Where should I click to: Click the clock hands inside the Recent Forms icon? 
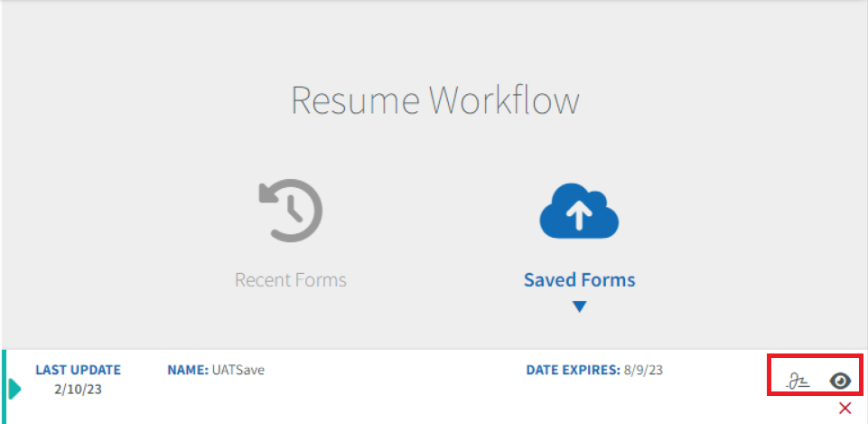click(x=294, y=208)
